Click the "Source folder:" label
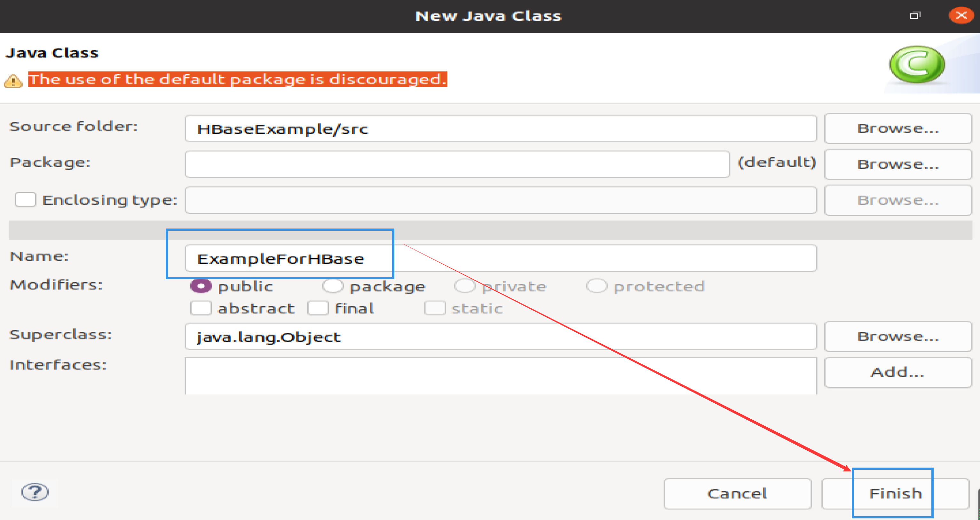 point(74,126)
